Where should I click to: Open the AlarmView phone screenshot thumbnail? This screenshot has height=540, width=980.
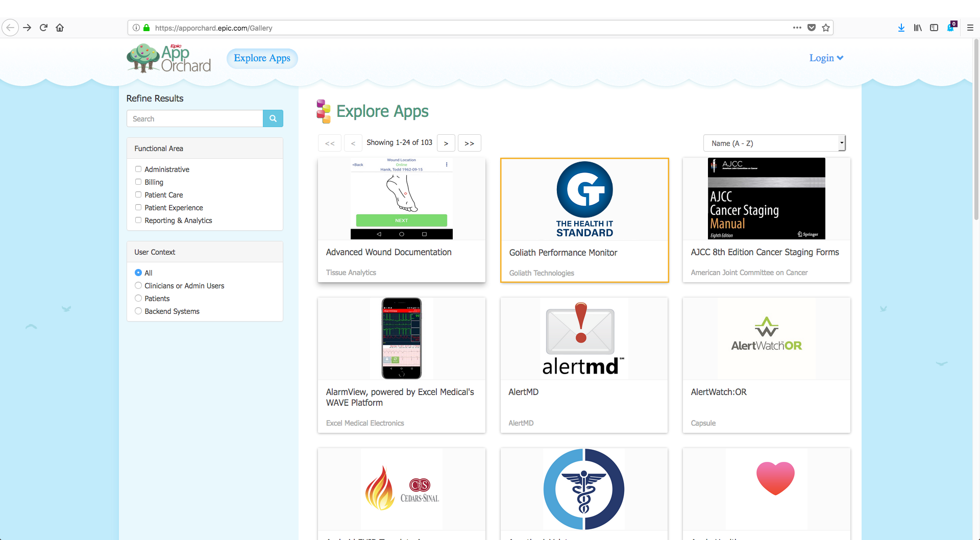tap(402, 338)
